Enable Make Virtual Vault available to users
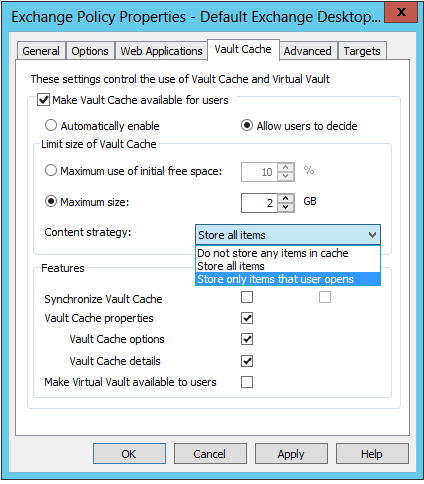 coord(247,382)
